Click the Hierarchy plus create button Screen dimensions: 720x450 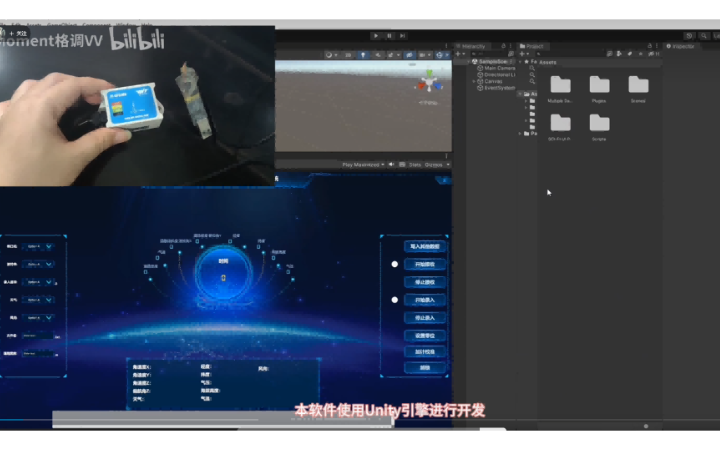(x=460, y=54)
